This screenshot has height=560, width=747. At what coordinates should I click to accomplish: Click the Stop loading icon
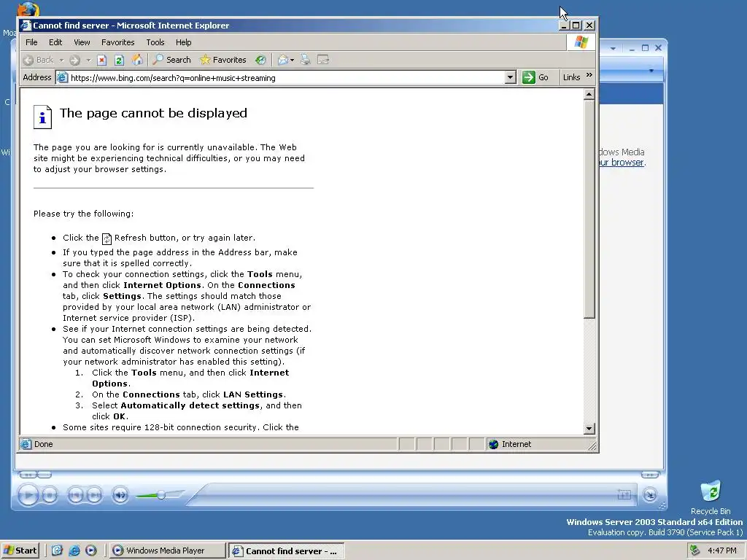pyautogui.click(x=101, y=60)
